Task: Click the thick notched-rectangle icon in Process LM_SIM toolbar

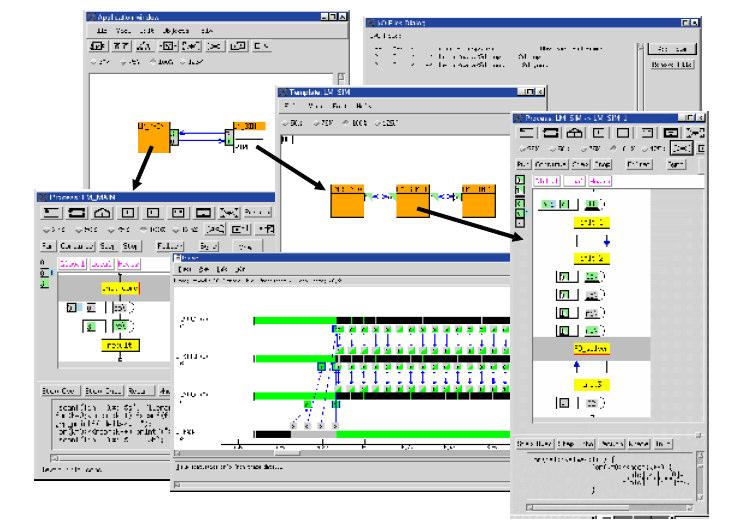Action: (x=671, y=133)
